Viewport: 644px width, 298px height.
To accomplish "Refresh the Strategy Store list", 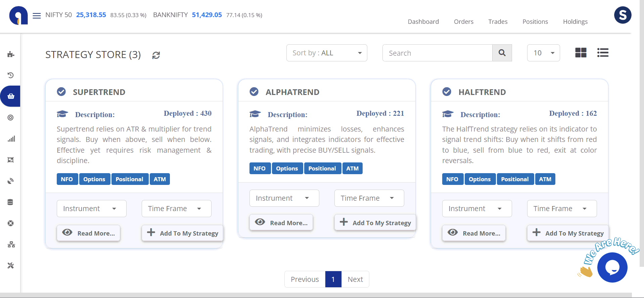I will point(156,55).
